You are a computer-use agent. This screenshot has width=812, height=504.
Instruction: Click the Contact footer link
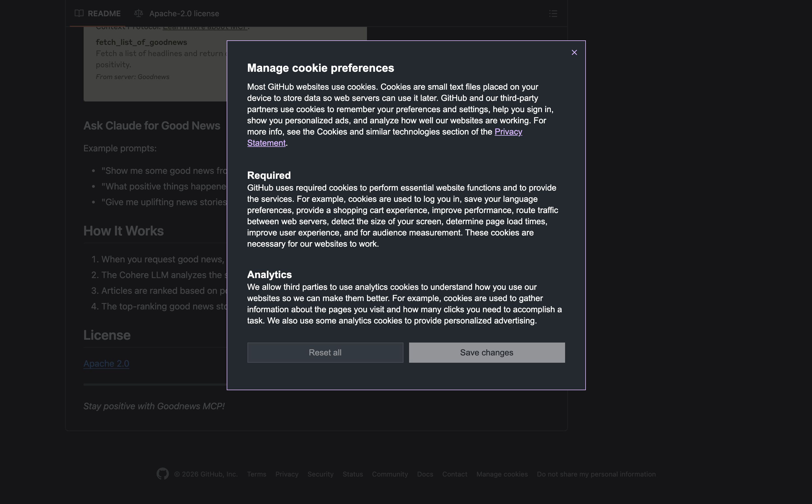pyautogui.click(x=454, y=474)
